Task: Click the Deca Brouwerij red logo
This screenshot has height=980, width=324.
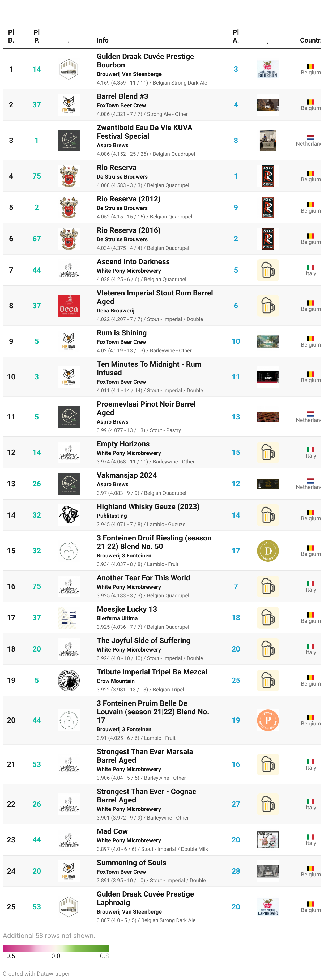Action: coord(69,306)
